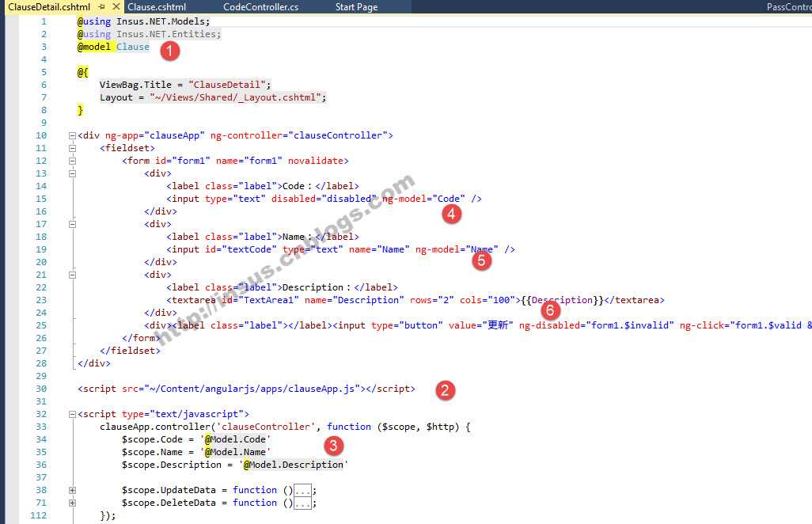
Task: Click the value="更新" attribute on line 25
Action: click(x=480, y=325)
